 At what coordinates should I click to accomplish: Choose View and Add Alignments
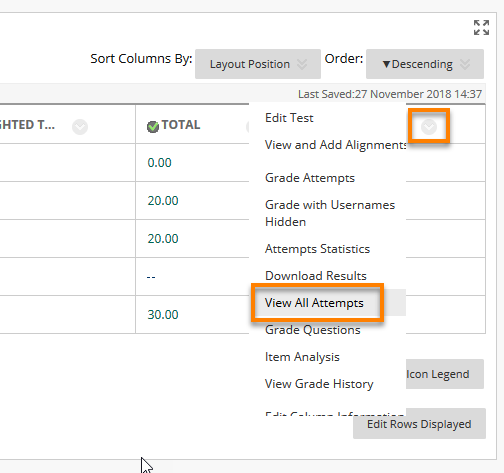point(335,145)
